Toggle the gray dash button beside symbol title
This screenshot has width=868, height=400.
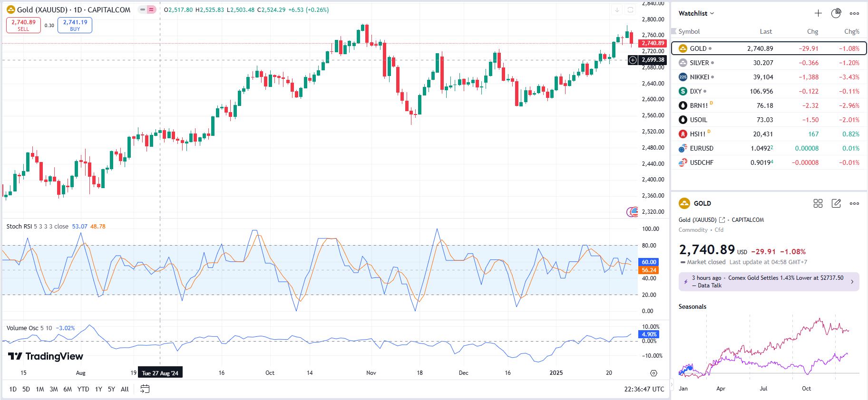coord(143,10)
